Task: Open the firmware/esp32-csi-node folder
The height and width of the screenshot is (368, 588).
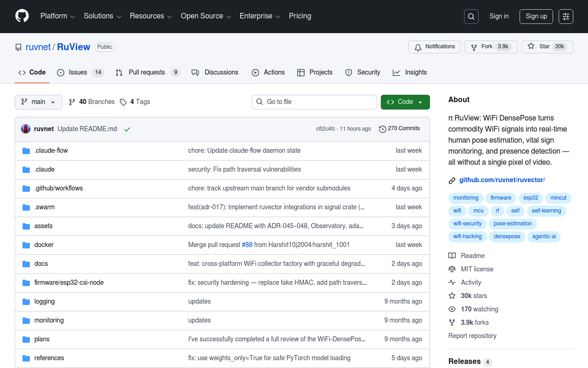Action: (69, 282)
